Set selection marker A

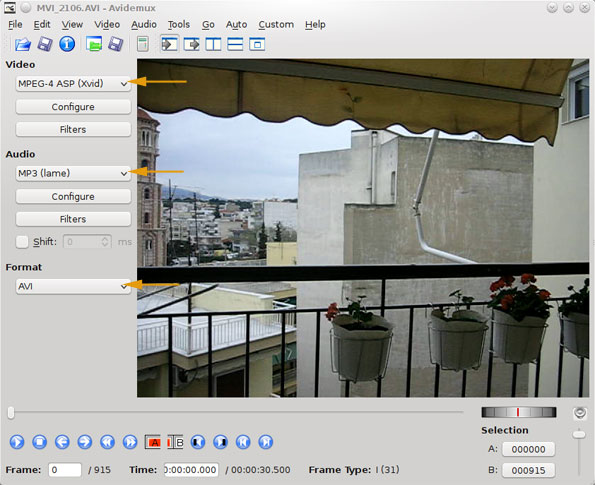point(153,442)
